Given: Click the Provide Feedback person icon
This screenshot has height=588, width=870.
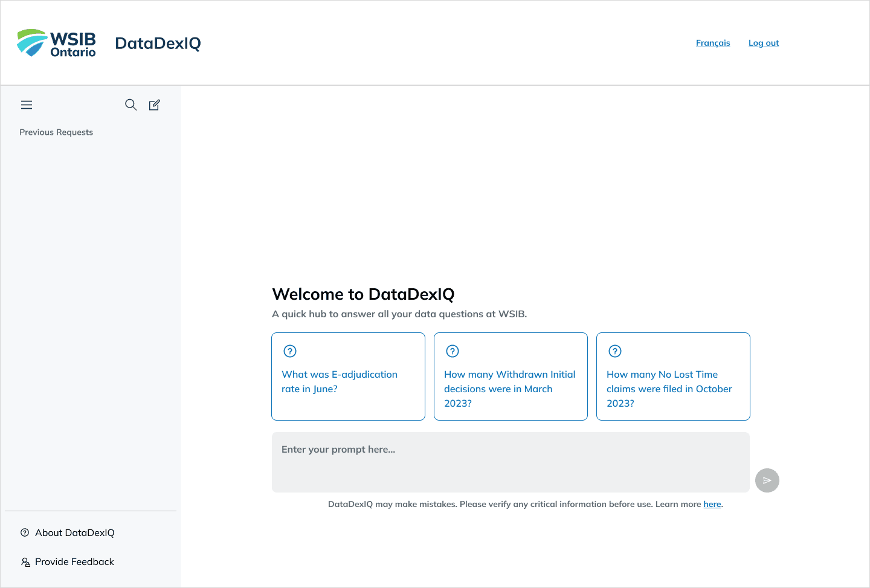Looking at the screenshot, I should coord(25,562).
